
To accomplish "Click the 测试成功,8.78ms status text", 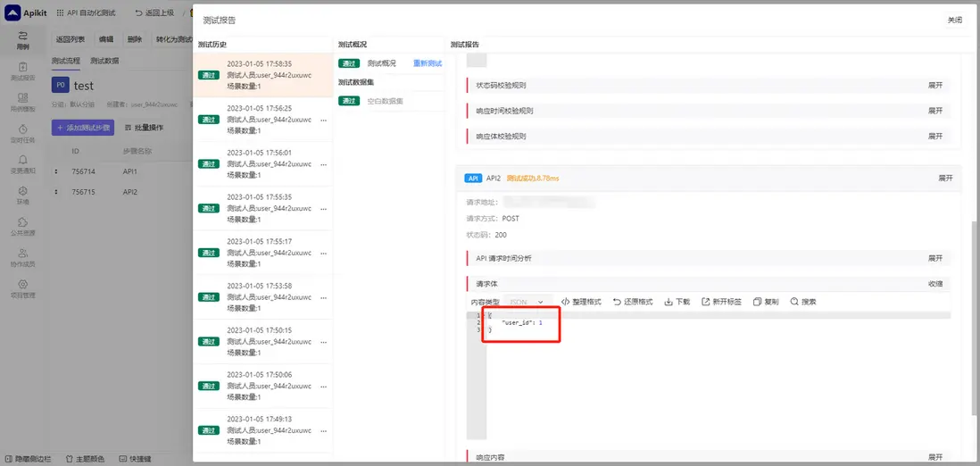I will point(533,179).
